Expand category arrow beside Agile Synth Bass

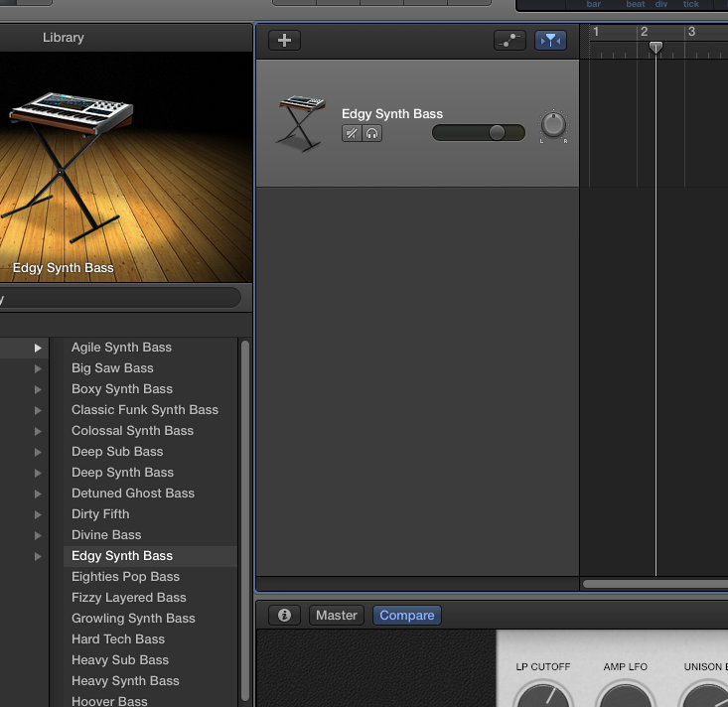(x=38, y=348)
